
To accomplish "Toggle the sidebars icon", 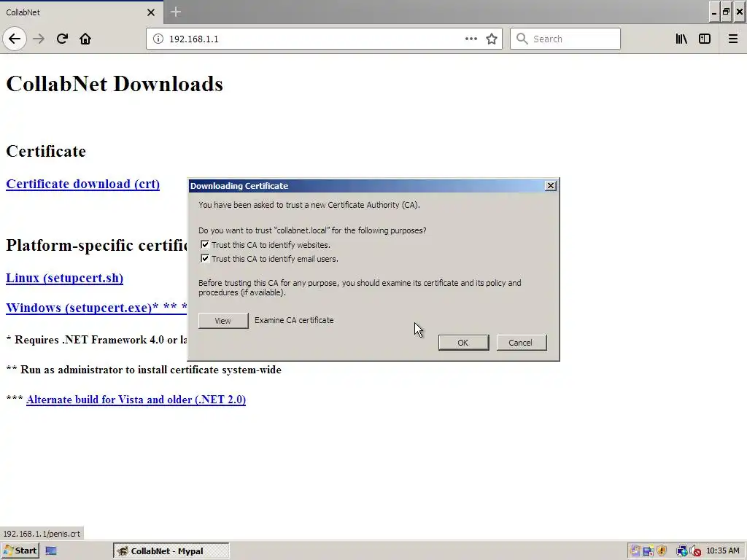I will point(705,39).
